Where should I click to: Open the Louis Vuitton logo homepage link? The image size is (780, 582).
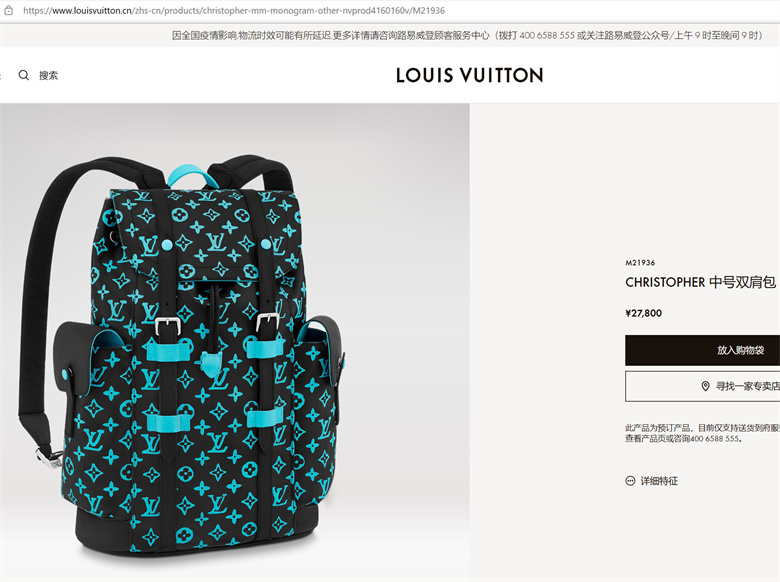(469, 75)
